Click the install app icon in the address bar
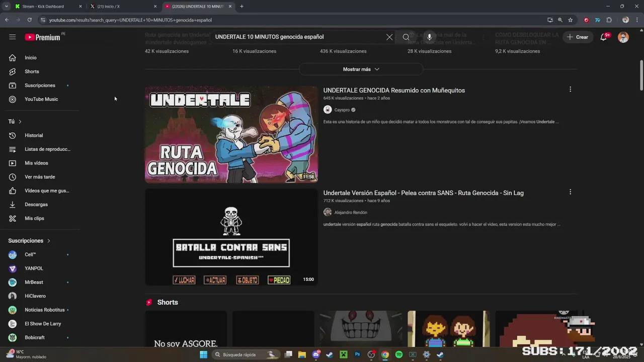This screenshot has height=362, width=644. tap(550, 20)
